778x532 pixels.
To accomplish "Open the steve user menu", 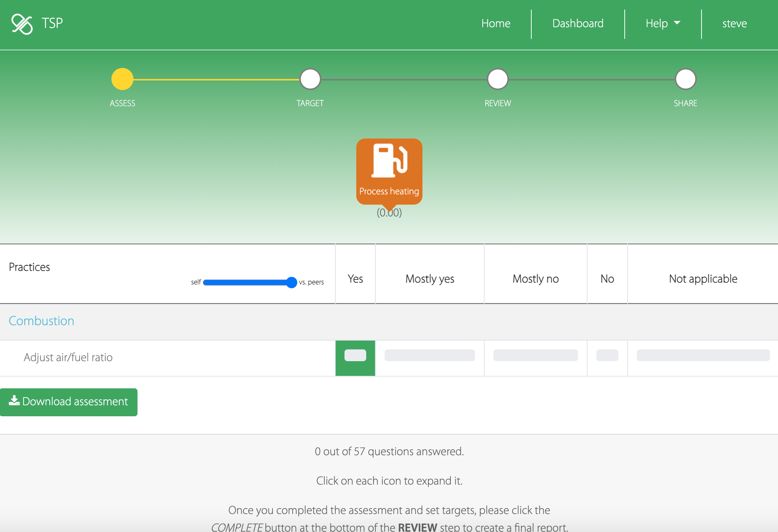I will tap(734, 24).
